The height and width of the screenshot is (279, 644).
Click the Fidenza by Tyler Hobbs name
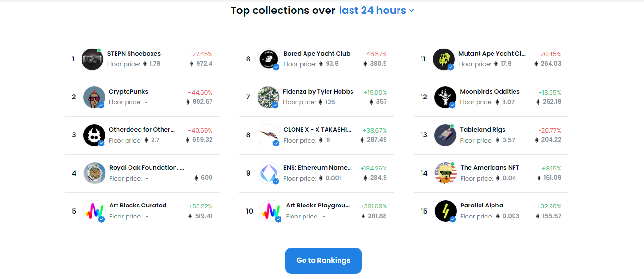click(x=318, y=92)
